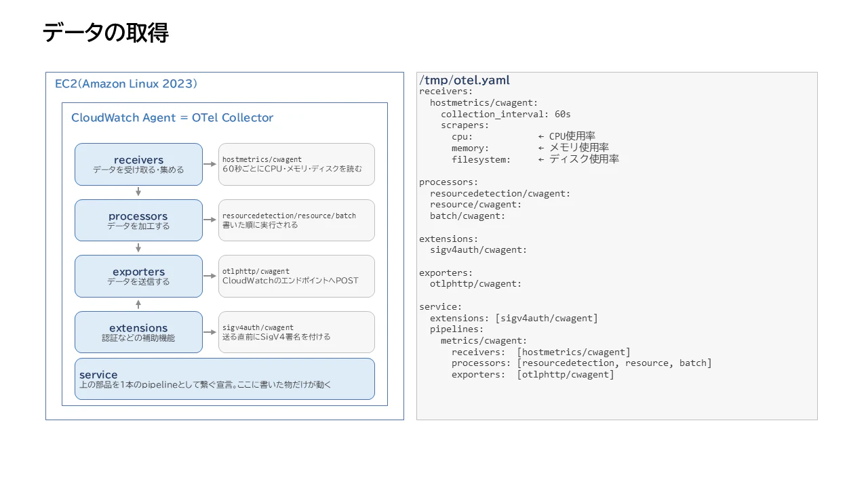Image resolution: width=868 pixels, height=488 pixels.
Task: Click the "service" title in the wide blue box
Action: [x=98, y=375]
